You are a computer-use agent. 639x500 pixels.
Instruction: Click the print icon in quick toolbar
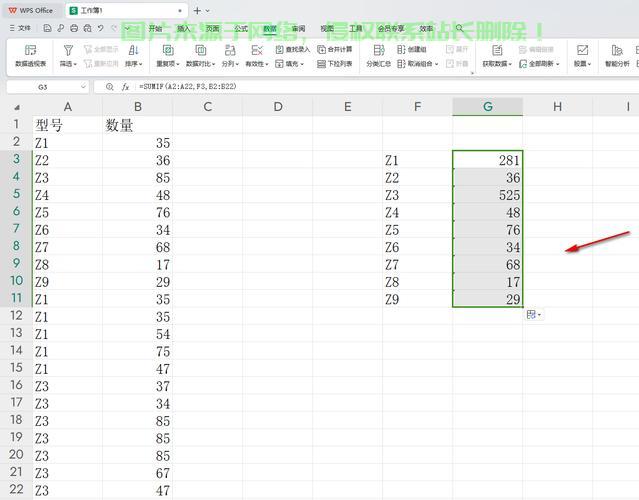pyautogui.click(x=74, y=28)
